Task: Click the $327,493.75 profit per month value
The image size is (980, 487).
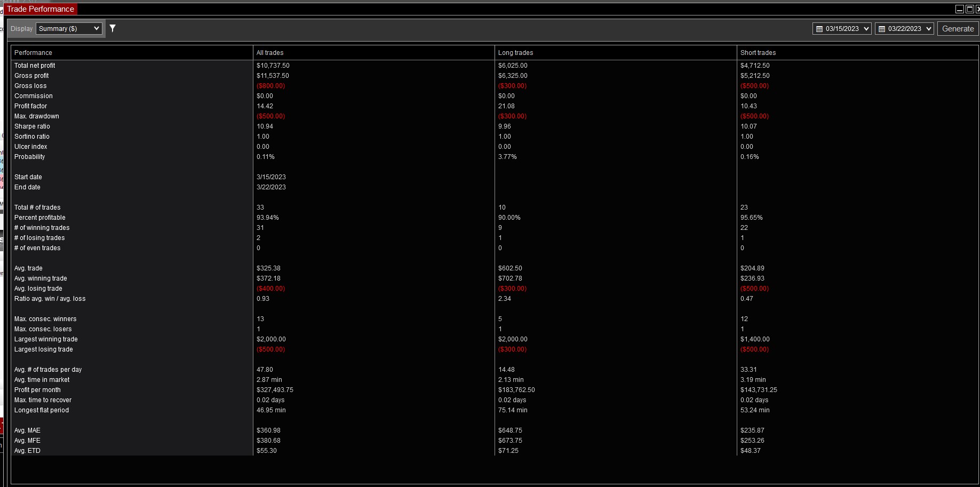Action: point(275,390)
